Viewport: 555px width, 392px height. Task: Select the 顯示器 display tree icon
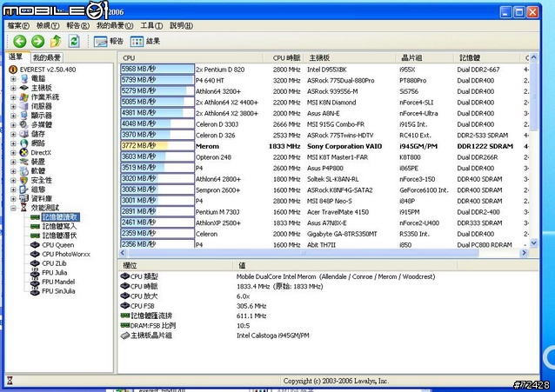[24, 116]
